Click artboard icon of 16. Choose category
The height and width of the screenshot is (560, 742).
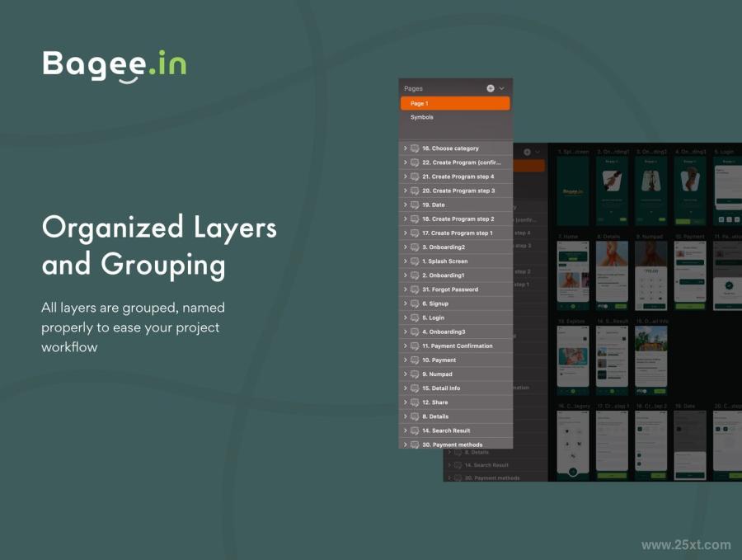[415, 148]
